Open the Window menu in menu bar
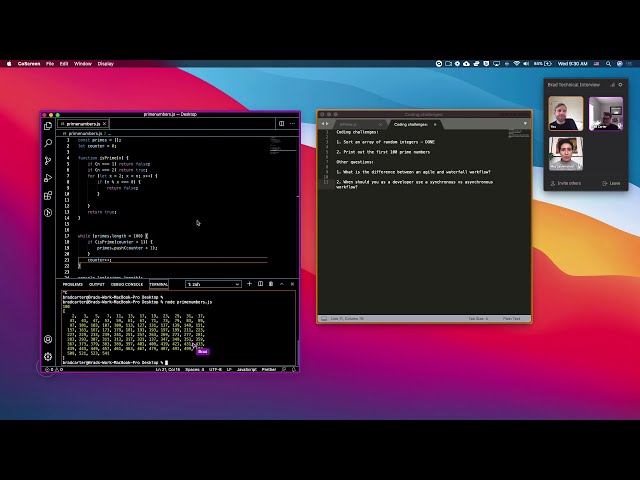640x480 pixels. tap(83, 64)
